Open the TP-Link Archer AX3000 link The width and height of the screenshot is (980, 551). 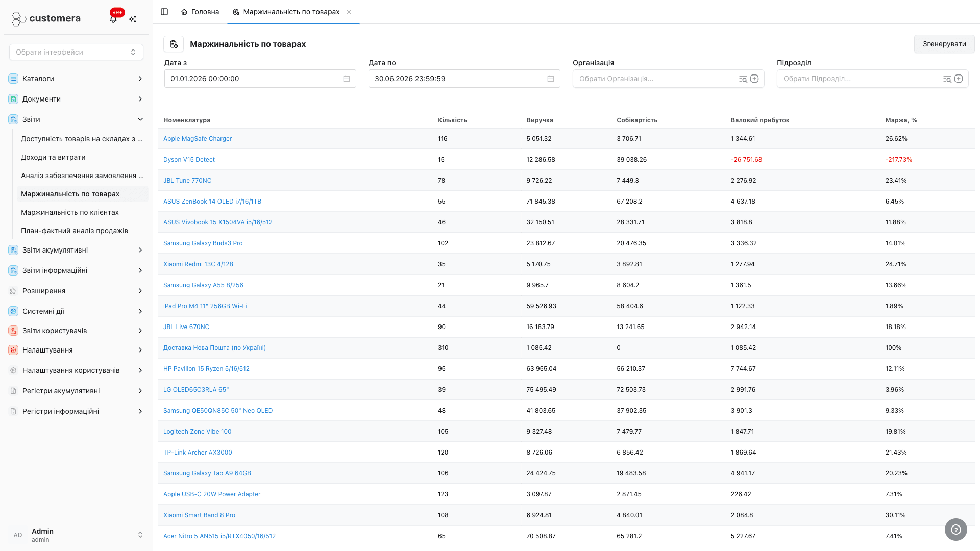[198, 453]
